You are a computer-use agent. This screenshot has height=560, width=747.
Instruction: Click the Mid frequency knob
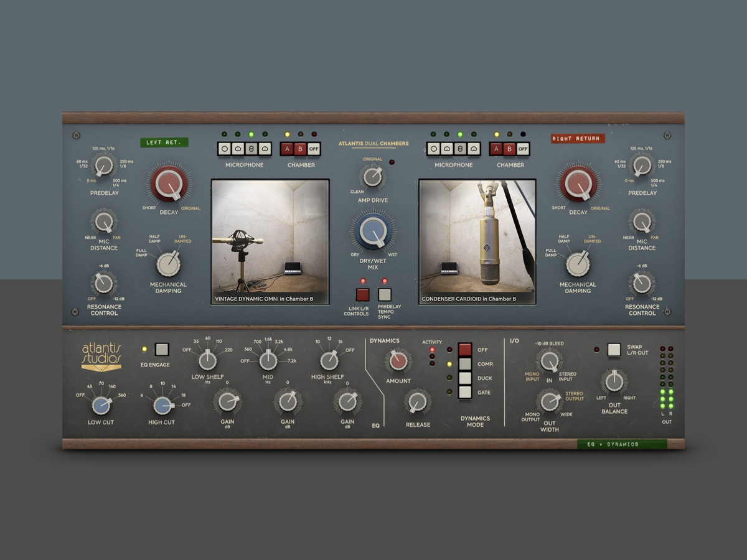[x=268, y=360]
